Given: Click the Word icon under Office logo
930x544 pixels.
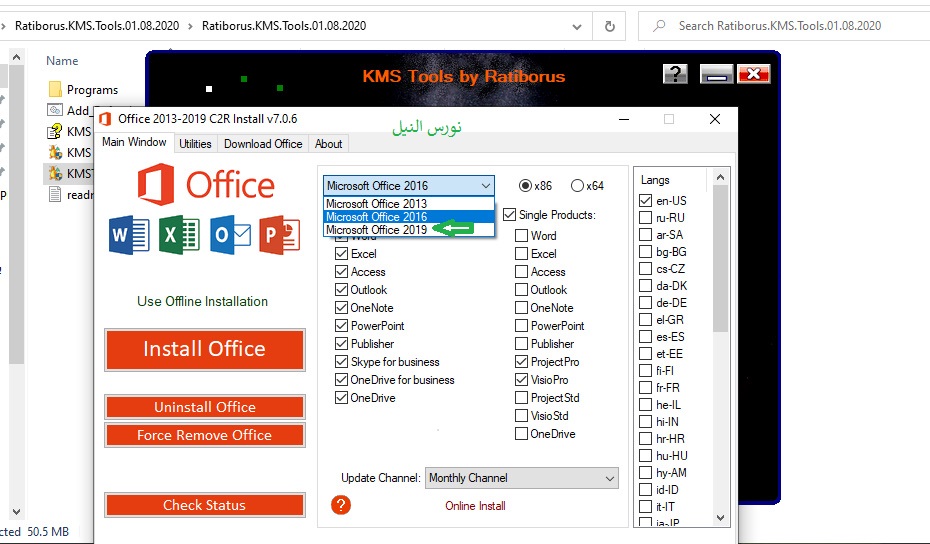Looking at the screenshot, I should (129, 234).
